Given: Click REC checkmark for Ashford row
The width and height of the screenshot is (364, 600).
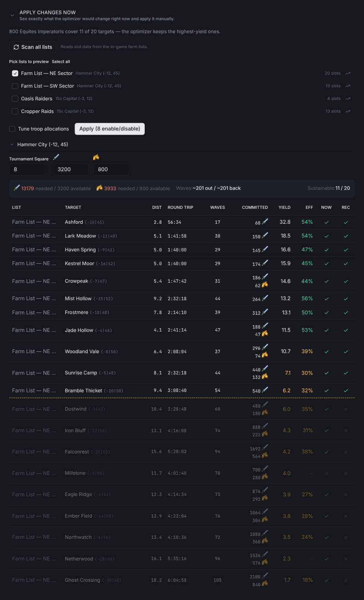Looking at the screenshot, I should (346, 222).
